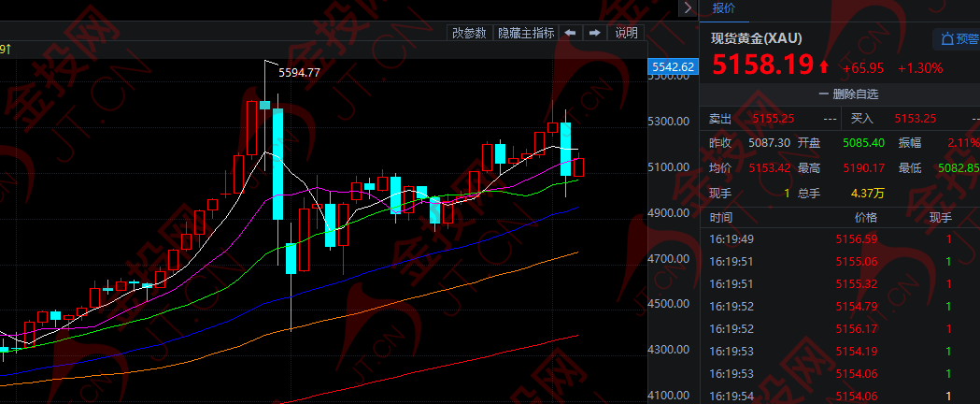Click the 价格 column header
The image size is (980, 404).
click(866, 218)
